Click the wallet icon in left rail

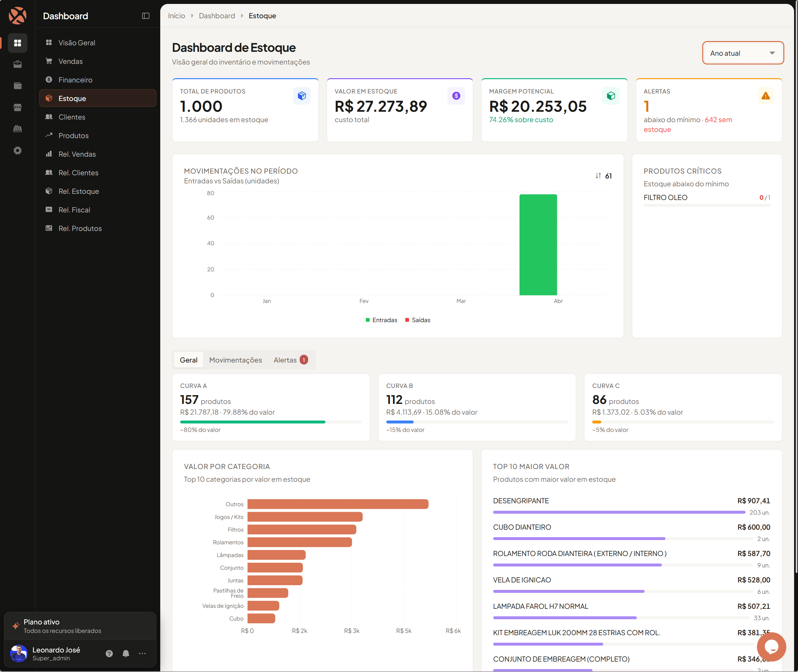(x=18, y=86)
